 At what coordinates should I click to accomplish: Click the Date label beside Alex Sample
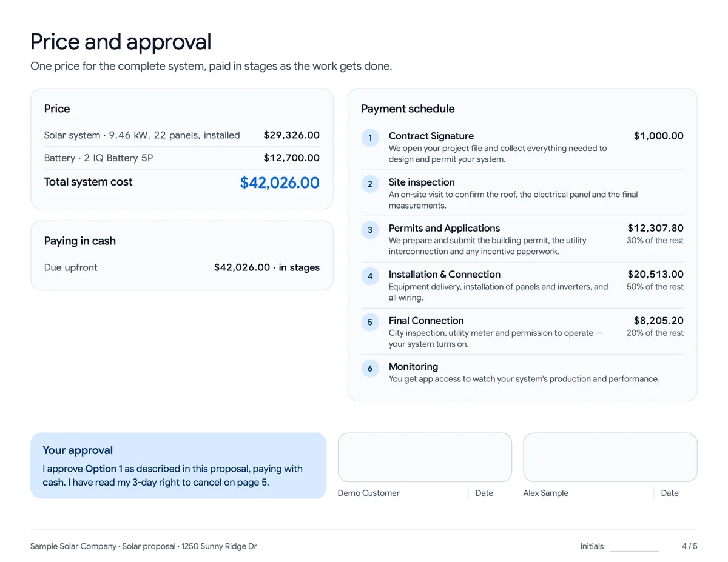coord(670,493)
